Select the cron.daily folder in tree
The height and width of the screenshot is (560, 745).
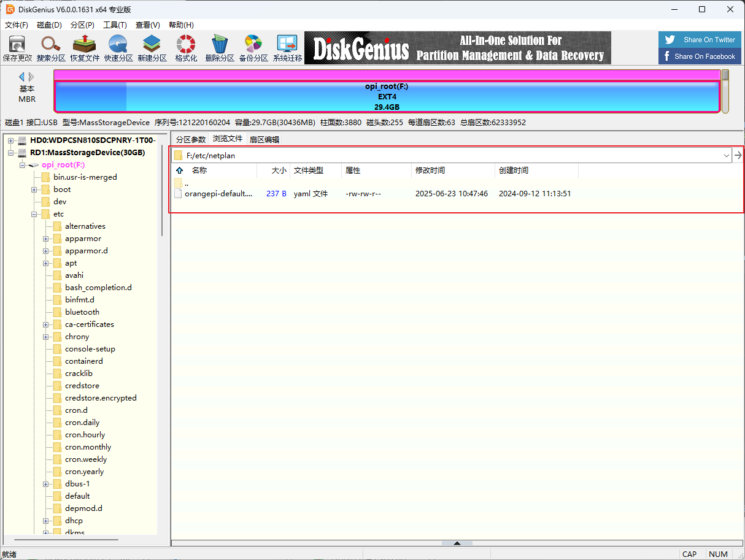tap(82, 423)
